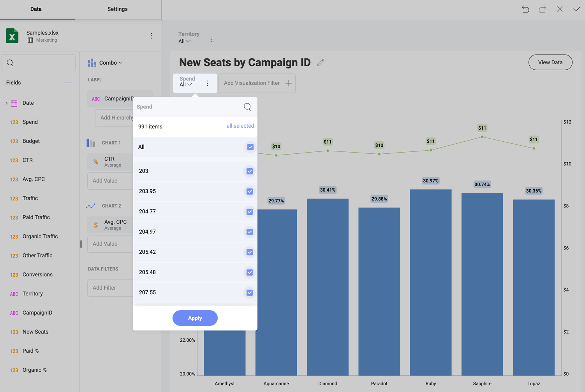Select the Ruby bar in chart
This screenshot has width=585, height=392.
[x=431, y=282]
